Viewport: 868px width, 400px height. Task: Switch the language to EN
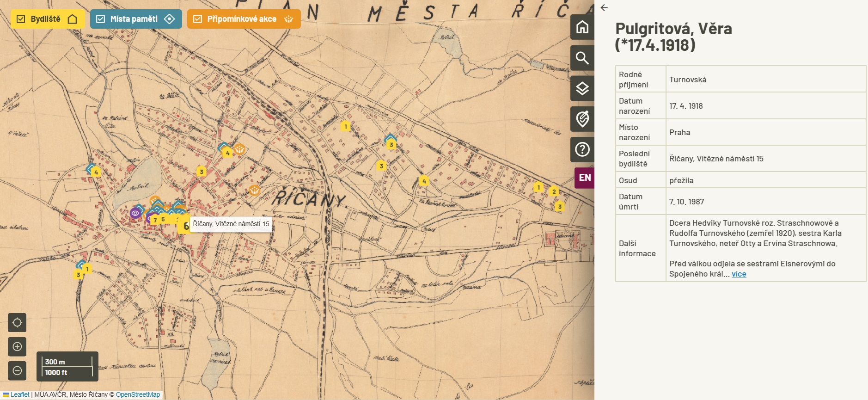585,178
